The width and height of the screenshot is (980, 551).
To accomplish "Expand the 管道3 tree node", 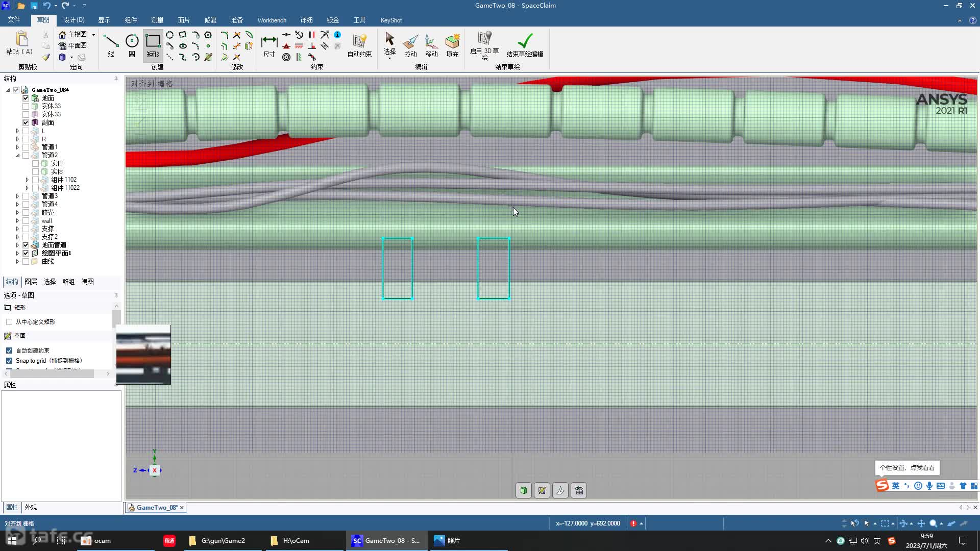I will tap(17, 196).
